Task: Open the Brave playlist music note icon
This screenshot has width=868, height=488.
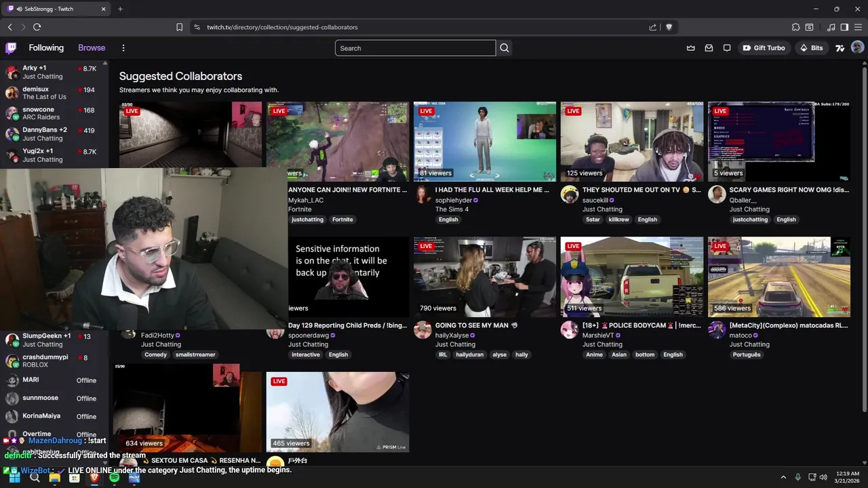Action: (x=831, y=27)
